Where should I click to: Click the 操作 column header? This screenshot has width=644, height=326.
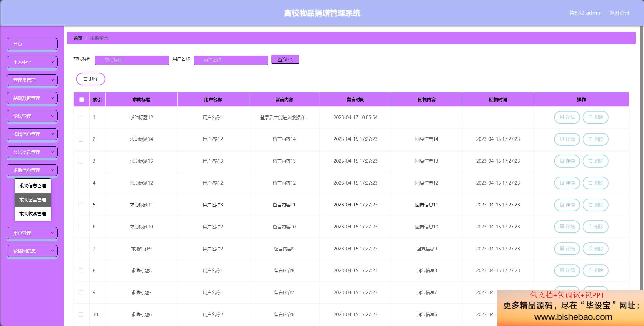click(581, 100)
